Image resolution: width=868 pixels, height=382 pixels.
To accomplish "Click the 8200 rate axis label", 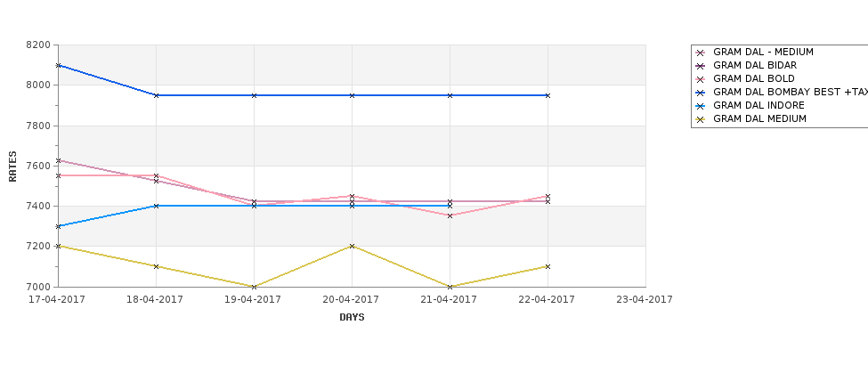I will point(38,45).
